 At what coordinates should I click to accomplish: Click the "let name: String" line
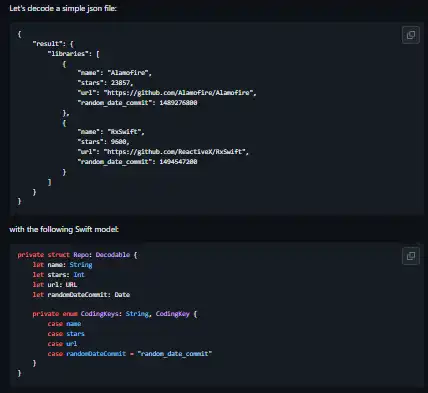coord(62,265)
